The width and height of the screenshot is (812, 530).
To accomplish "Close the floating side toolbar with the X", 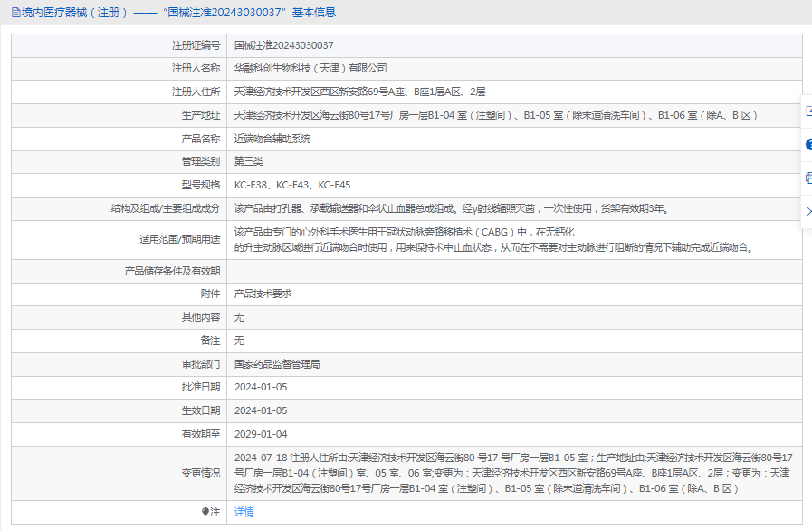I will coord(809,211).
